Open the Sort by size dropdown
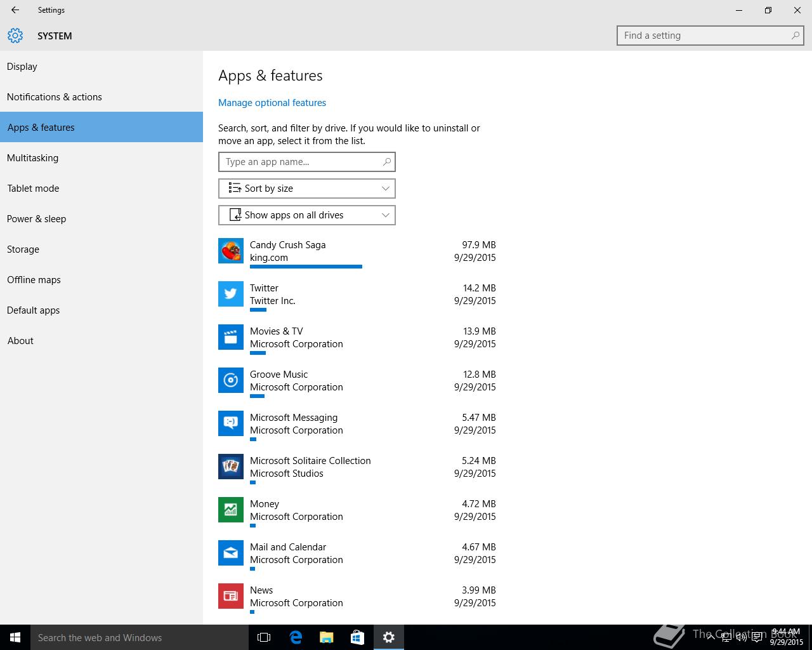Viewport: 812px width, 650px height. [307, 189]
